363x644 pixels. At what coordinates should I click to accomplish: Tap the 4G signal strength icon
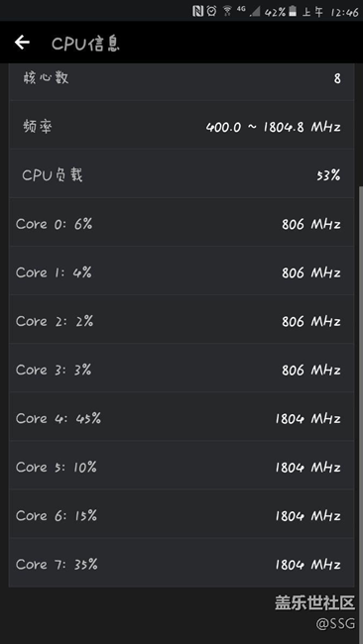248,11
